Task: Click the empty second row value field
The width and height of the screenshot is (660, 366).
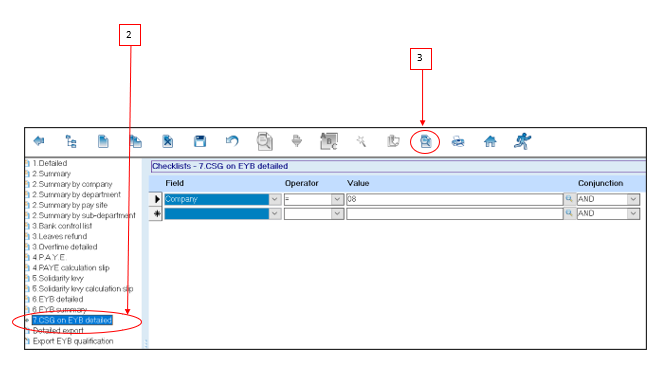Action: [455, 213]
